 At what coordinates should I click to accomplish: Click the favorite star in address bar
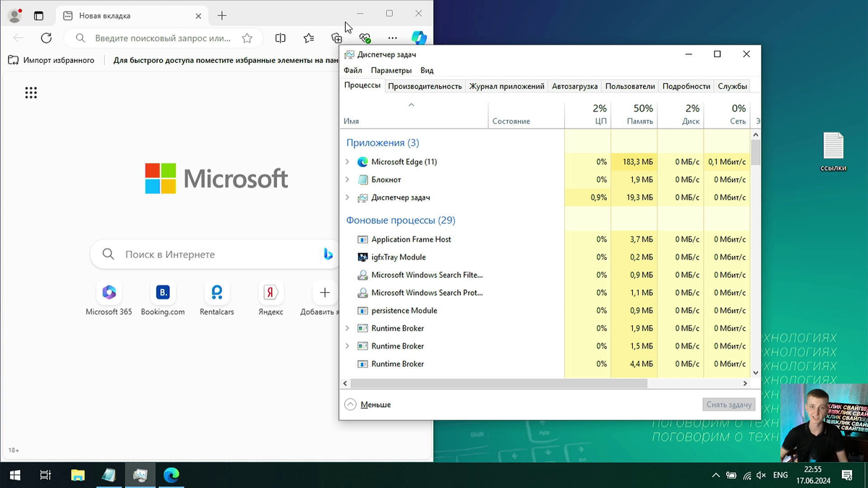247,38
